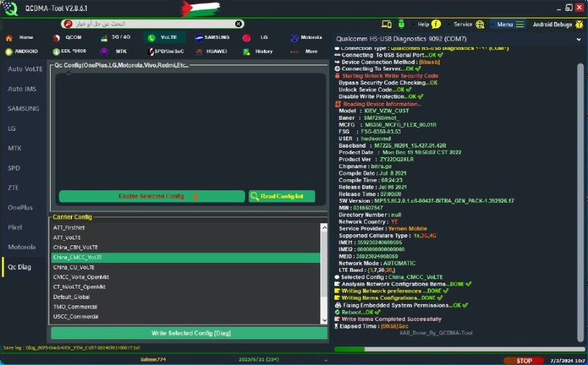Click the log panel vertical scrollbar
The width and height of the screenshot is (588, 365).
coord(581,203)
